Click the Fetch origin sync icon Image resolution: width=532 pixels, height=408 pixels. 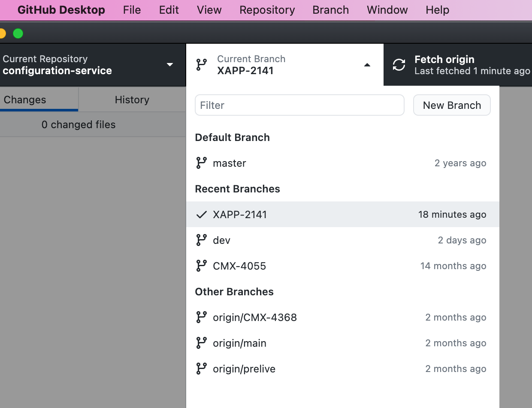399,65
